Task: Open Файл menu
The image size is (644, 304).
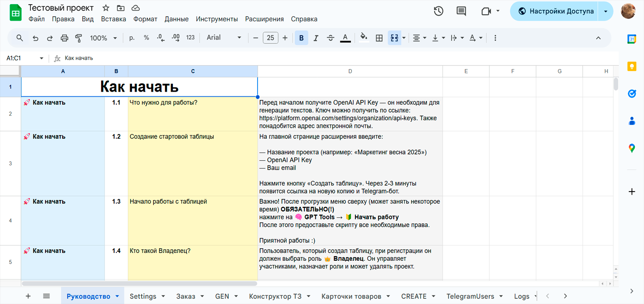Action: (36, 19)
